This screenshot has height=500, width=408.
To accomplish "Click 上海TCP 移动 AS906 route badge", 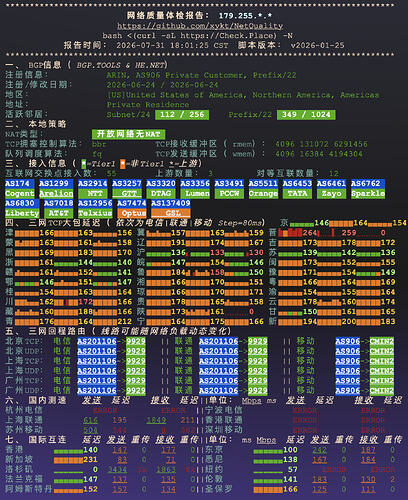I will click(x=348, y=361).
